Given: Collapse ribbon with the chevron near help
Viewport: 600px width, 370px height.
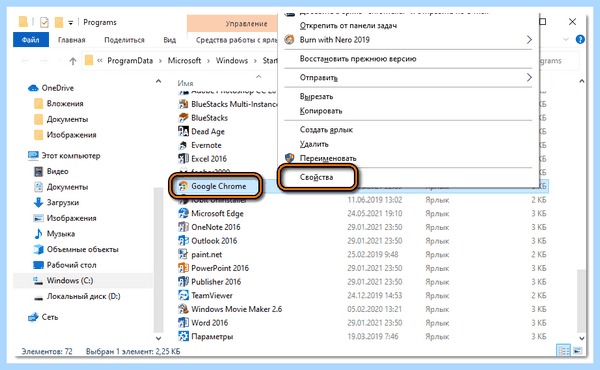Looking at the screenshot, I should coord(566,39).
